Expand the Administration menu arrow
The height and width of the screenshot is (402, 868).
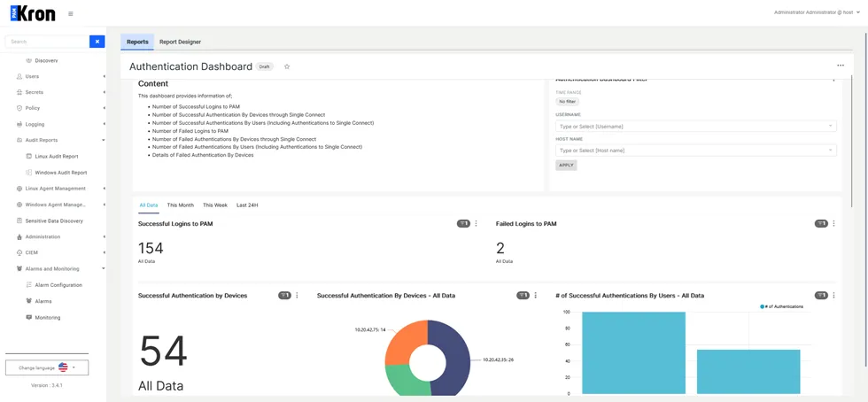point(104,237)
